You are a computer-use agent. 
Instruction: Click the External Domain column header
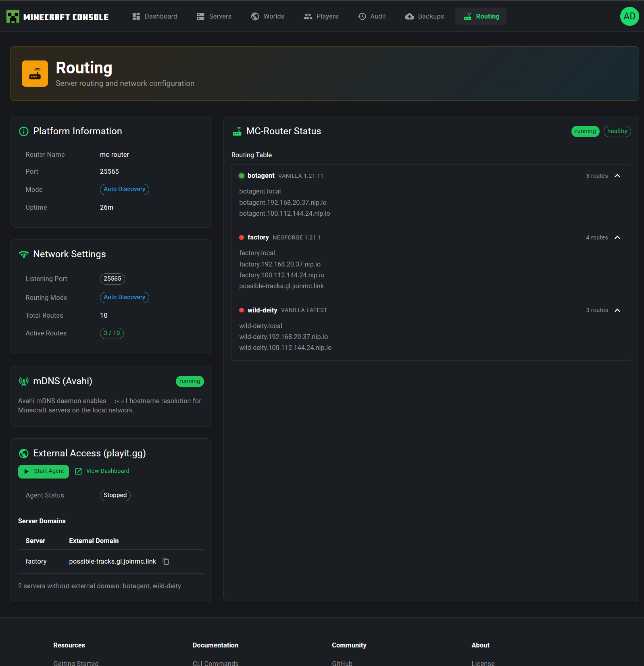click(x=94, y=541)
